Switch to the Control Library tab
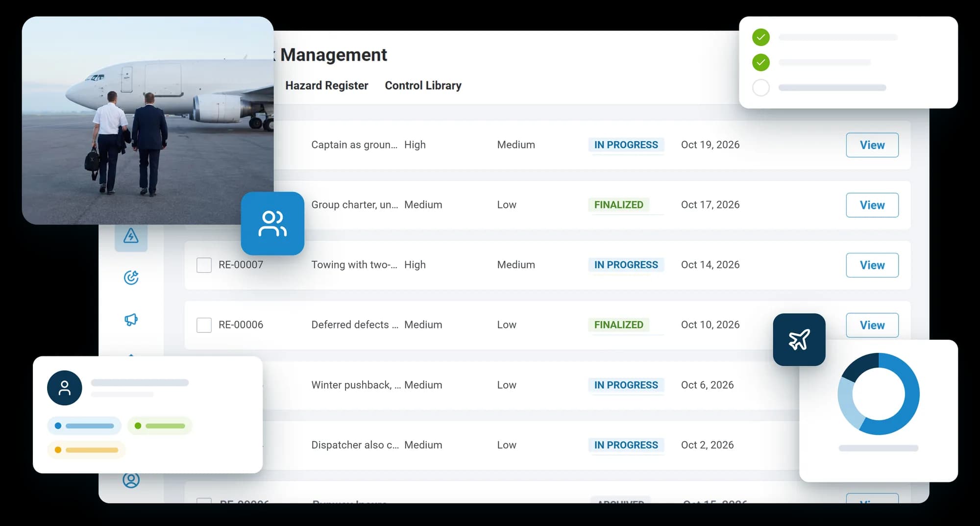The image size is (980, 526). click(423, 85)
